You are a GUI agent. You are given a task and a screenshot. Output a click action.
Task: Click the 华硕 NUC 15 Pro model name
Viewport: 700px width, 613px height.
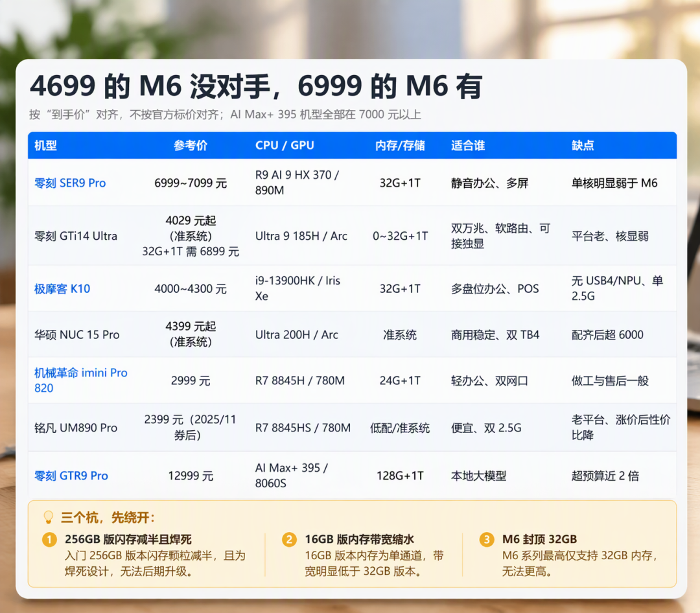pyautogui.click(x=76, y=335)
